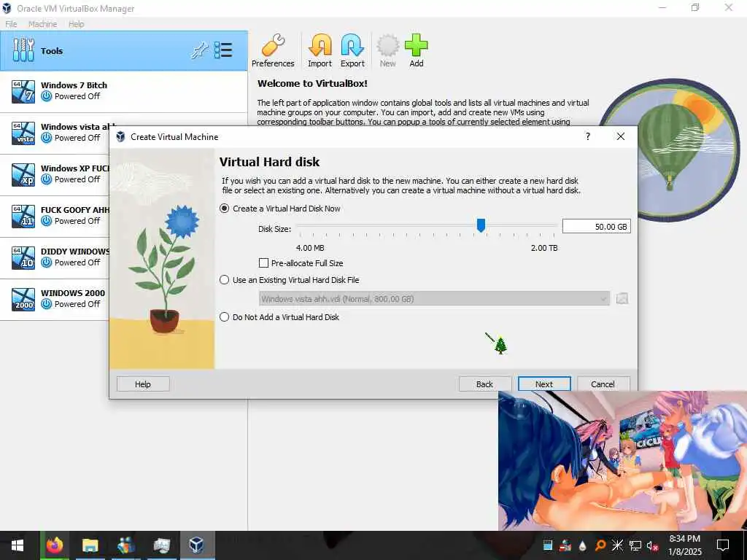Click Powered Off under WINDOWS 2000
The width and height of the screenshot is (747, 560).
coord(77,304)
